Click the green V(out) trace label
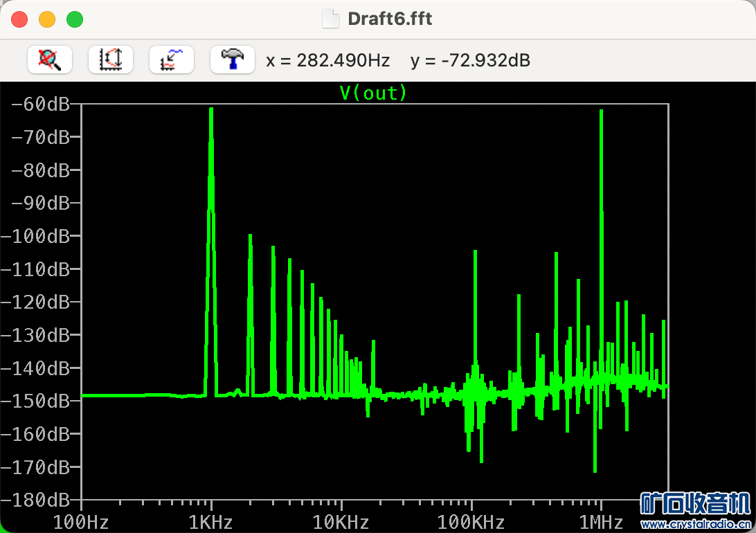The height and width of the screenshot is (533, 756). (373, 93)
